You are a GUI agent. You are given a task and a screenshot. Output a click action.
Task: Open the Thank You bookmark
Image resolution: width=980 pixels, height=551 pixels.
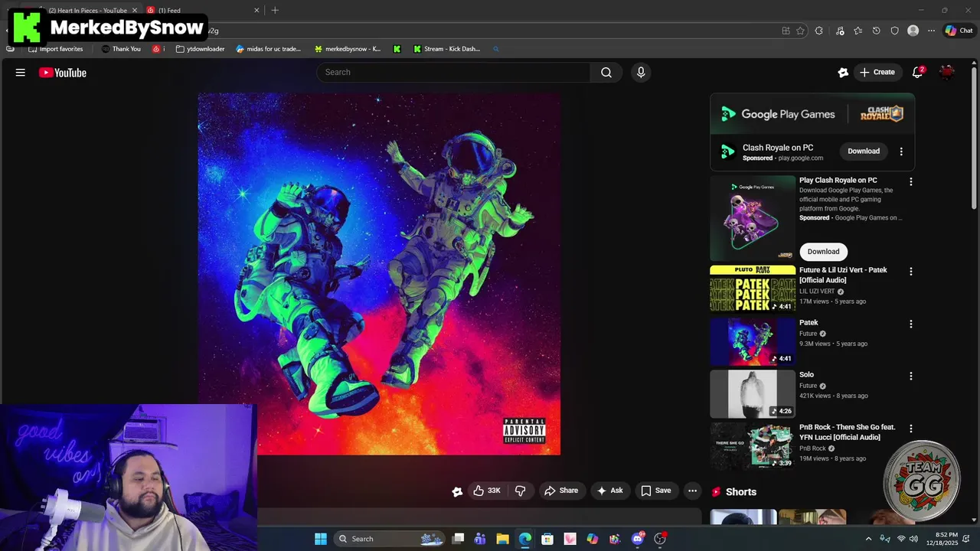(121, 49)
